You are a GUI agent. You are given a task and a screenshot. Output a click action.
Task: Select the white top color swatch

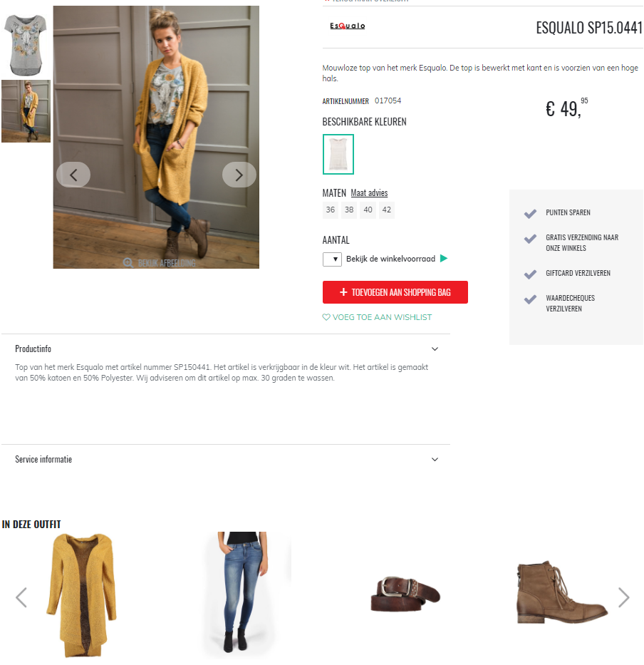[338, 155]
